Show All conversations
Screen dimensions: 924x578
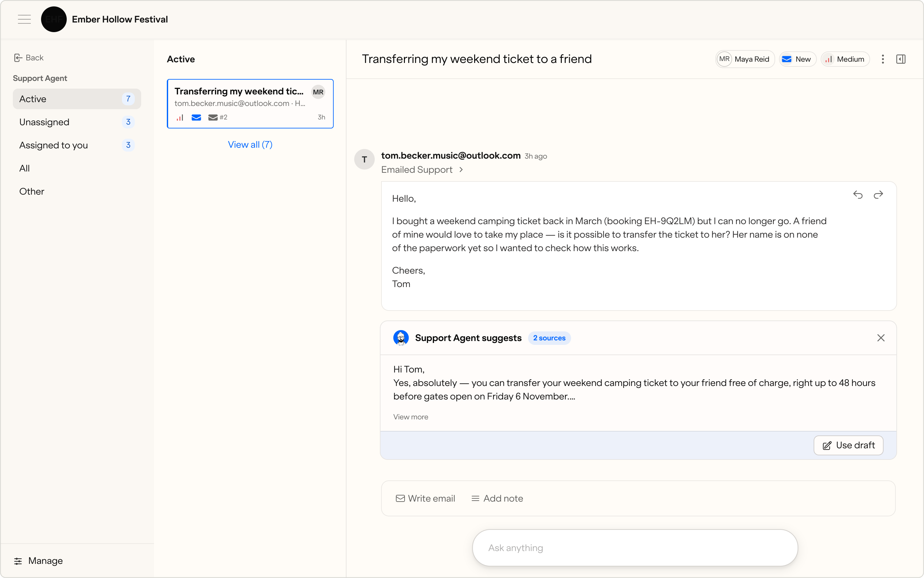[77, 168]
